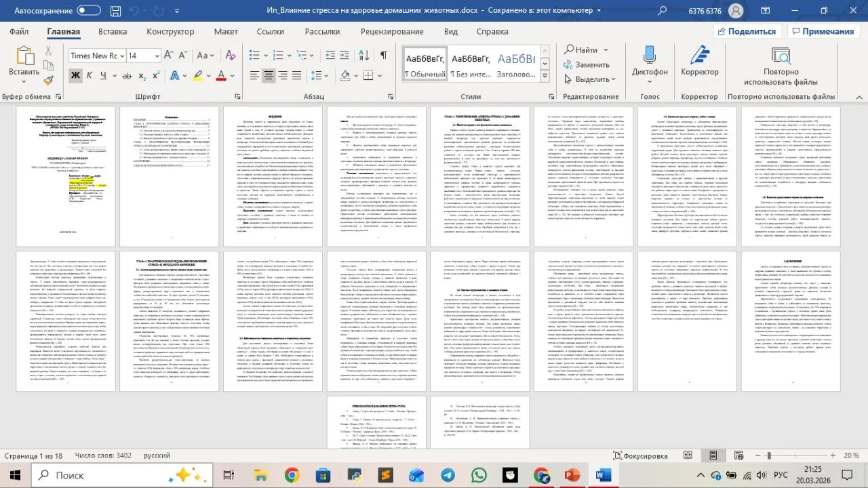Image resolution: width=868 pixels, height=488 pixels.
Task: Click the sort (А-Я) icon
Action: [x=363, y=56]
